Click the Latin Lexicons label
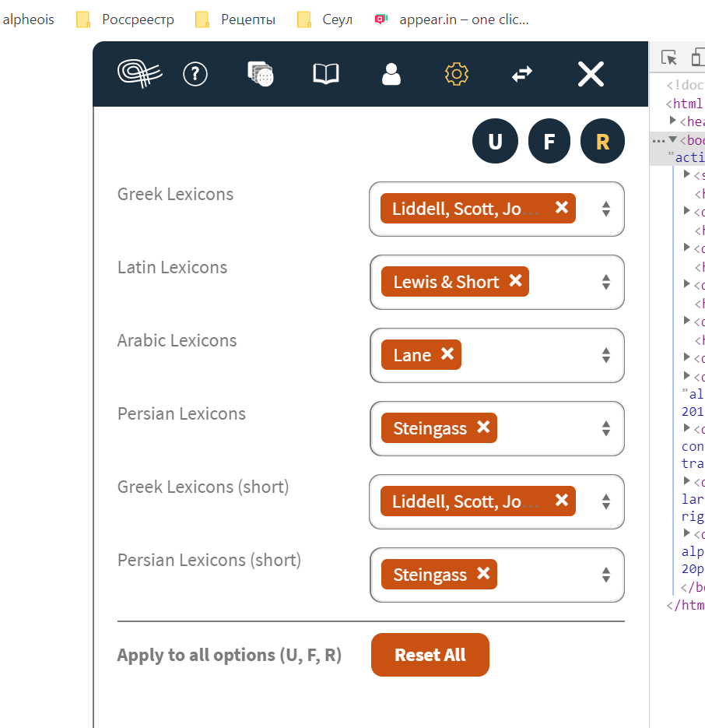Screen dimensions: 705x728 [x=172, y=267]
